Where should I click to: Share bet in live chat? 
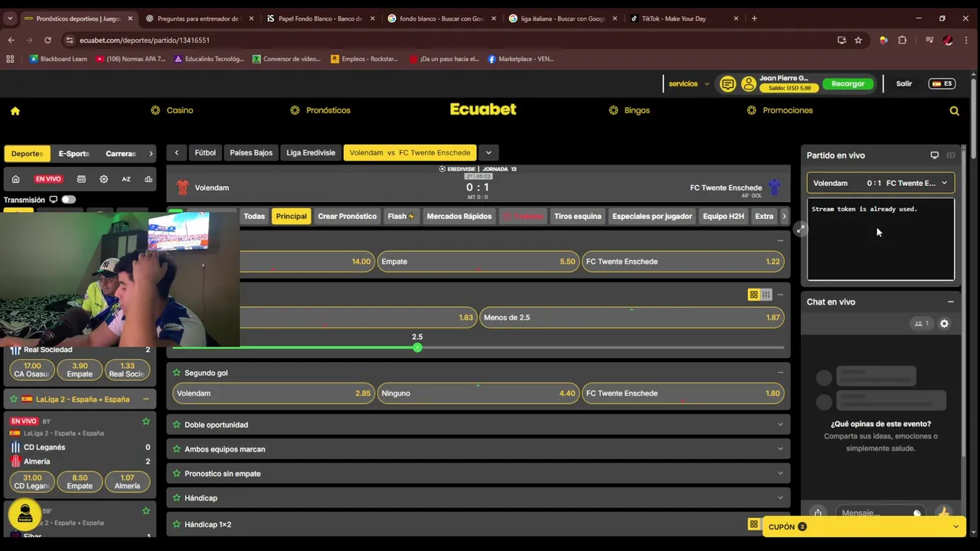(x=818, y=513)
